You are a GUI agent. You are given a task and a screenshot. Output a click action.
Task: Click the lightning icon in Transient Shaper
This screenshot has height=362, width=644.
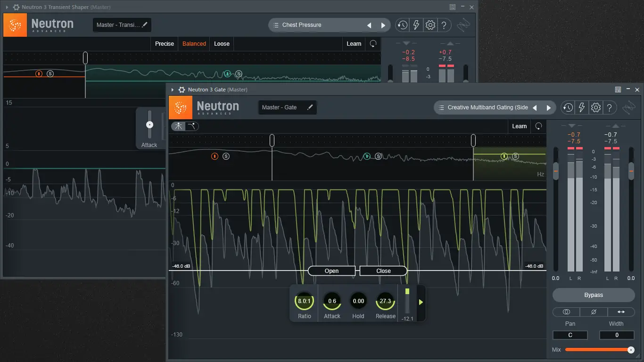tap(416, 25)
